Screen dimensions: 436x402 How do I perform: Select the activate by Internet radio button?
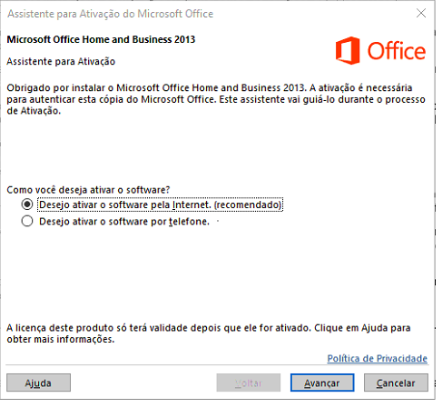pyautogui.click(x=27, y=204)
